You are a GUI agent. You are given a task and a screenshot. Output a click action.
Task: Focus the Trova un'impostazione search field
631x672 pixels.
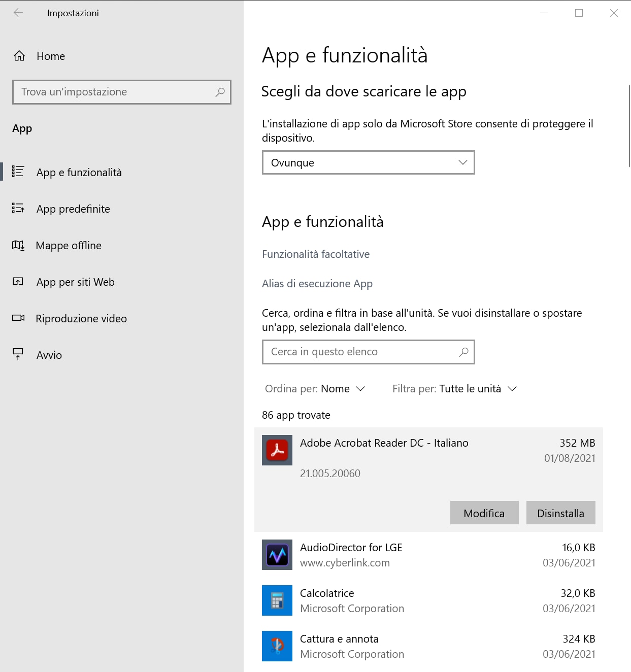click(122, 92)
